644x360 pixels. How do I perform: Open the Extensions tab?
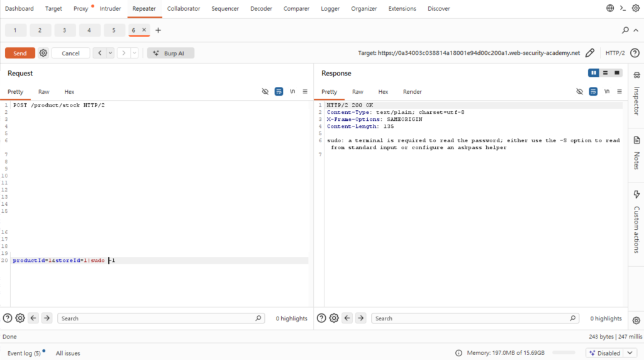[x=402, y=8]
